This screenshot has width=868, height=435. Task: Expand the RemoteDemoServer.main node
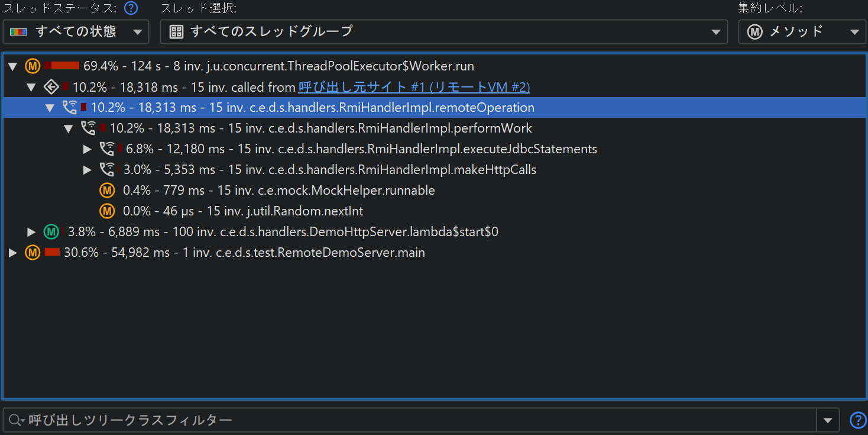12,253
